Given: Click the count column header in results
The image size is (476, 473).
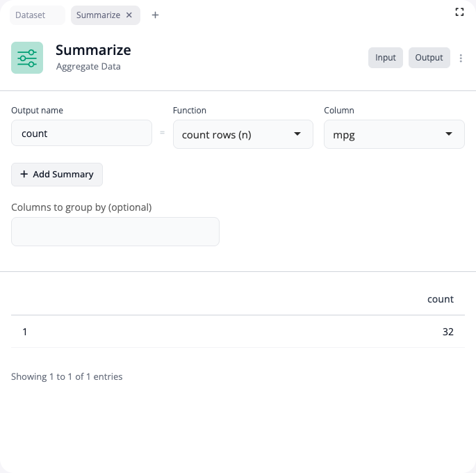Looking at the screenshot, I should pyautogui.click(x=440, y=299).
